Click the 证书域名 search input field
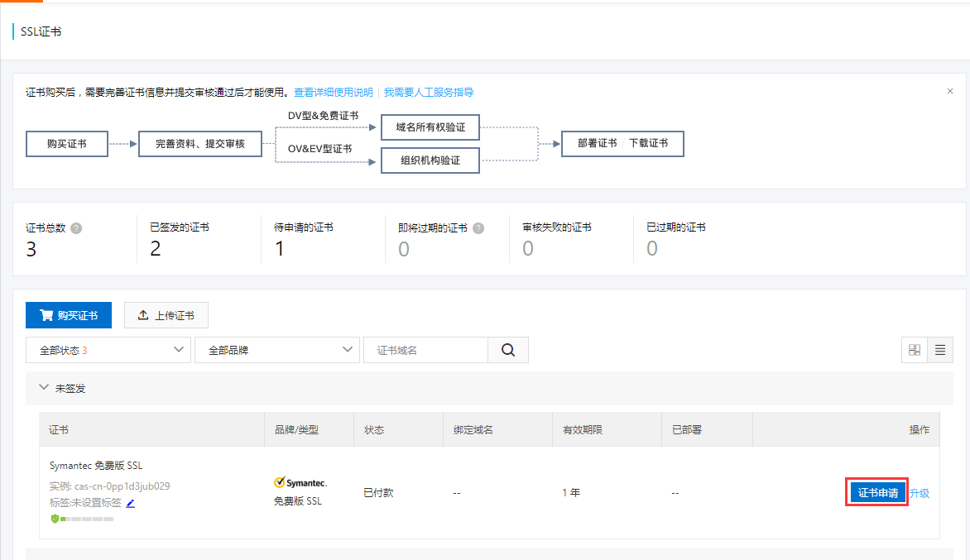Image resolution: width=970 pixels, height=560 pixels. pyautogui.click(x=426, y=350)
